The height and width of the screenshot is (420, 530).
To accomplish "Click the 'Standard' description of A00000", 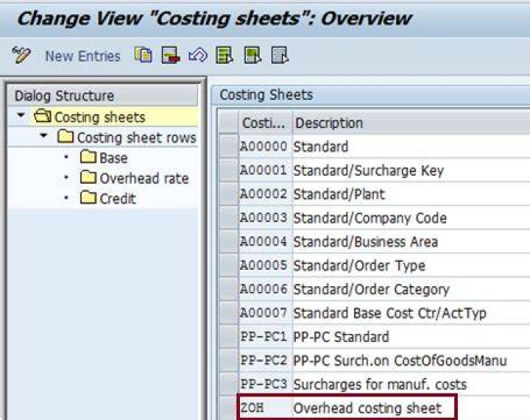I will coord(321,146).
